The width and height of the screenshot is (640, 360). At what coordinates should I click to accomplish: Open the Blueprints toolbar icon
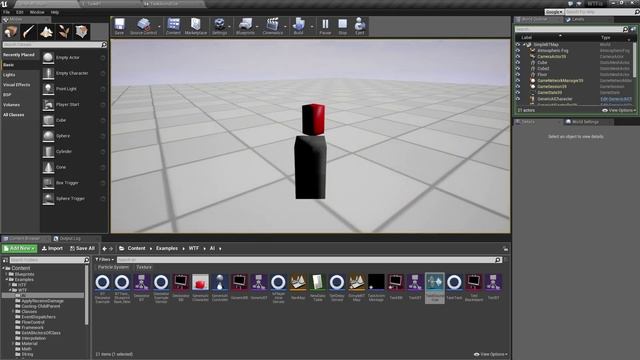pyautogui.click(x=245, y=26)
